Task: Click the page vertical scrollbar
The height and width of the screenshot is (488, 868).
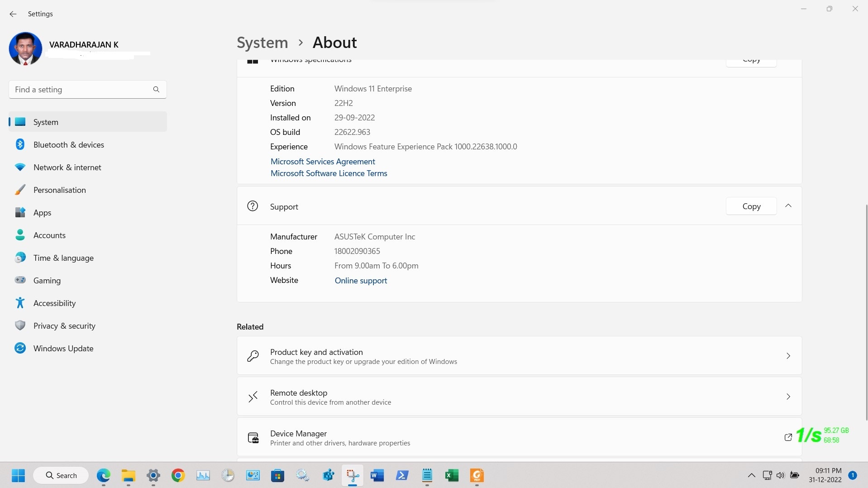Action: tap(866, 312)
